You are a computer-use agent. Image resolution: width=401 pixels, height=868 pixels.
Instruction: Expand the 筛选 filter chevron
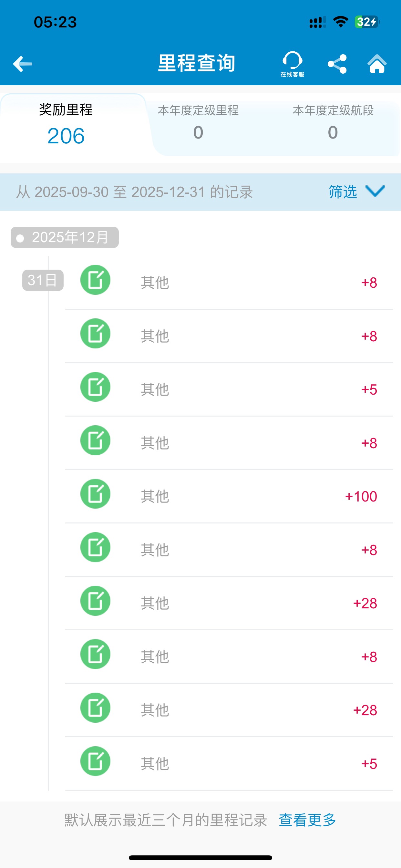[375, 191]
